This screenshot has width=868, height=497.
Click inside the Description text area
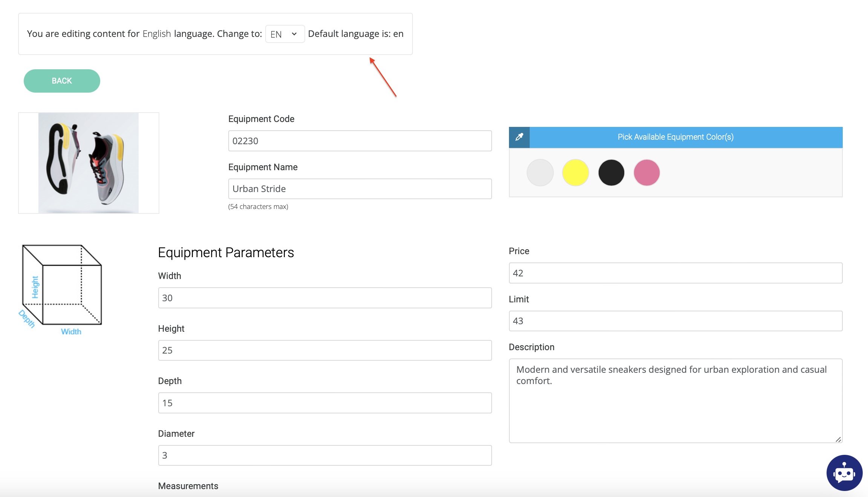(675, 401)
